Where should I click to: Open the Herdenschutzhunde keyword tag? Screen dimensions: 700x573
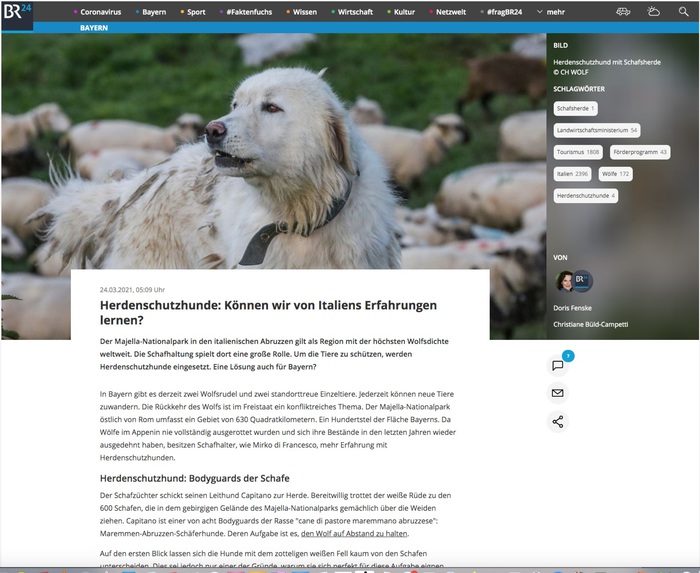585,196
